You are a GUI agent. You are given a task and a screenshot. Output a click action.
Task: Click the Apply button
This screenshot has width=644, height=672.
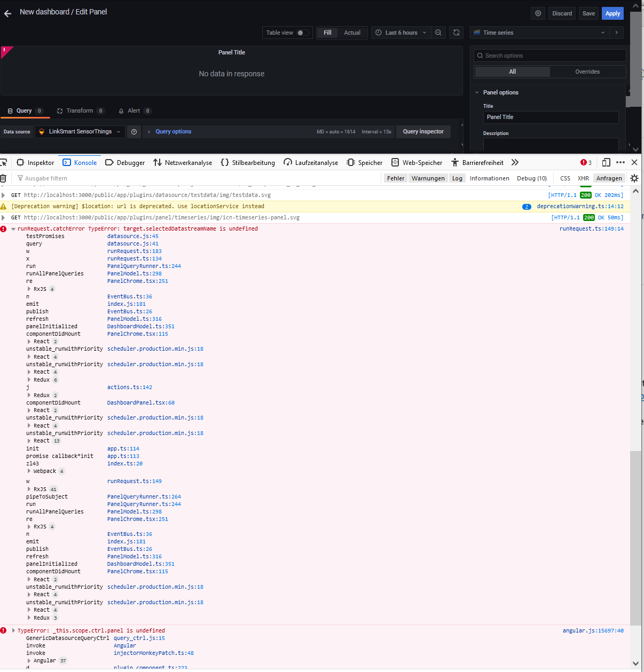(612, 13)
